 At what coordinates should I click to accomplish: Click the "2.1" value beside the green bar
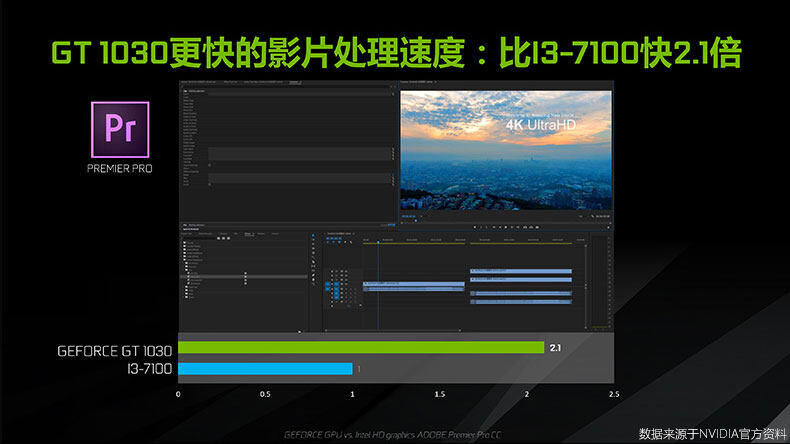click(x=555, y=348)
